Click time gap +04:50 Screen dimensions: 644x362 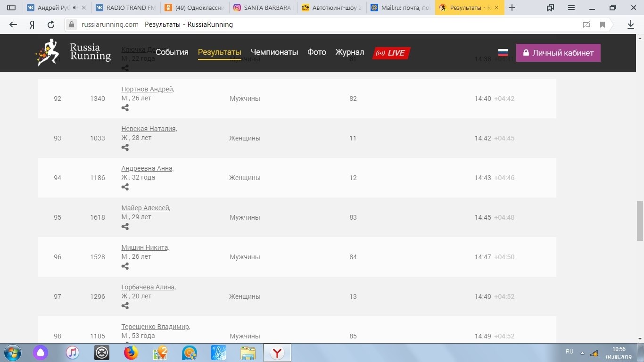(504, 257)
